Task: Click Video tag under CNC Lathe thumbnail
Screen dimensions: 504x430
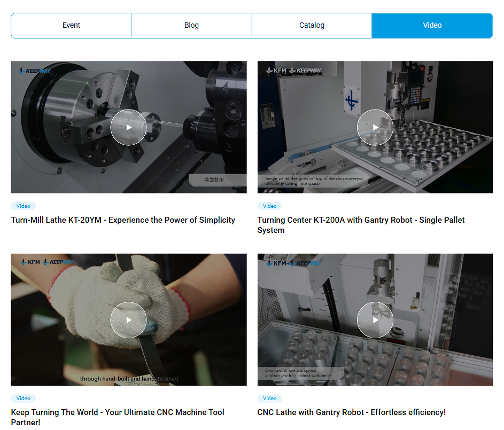Action: [270, 398]
